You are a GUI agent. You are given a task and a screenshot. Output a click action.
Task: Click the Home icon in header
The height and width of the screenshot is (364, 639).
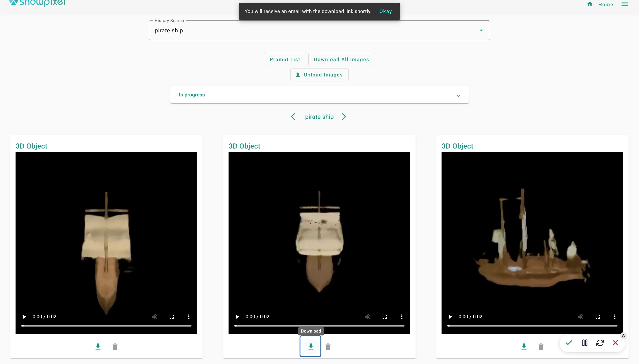pos(590,4)
